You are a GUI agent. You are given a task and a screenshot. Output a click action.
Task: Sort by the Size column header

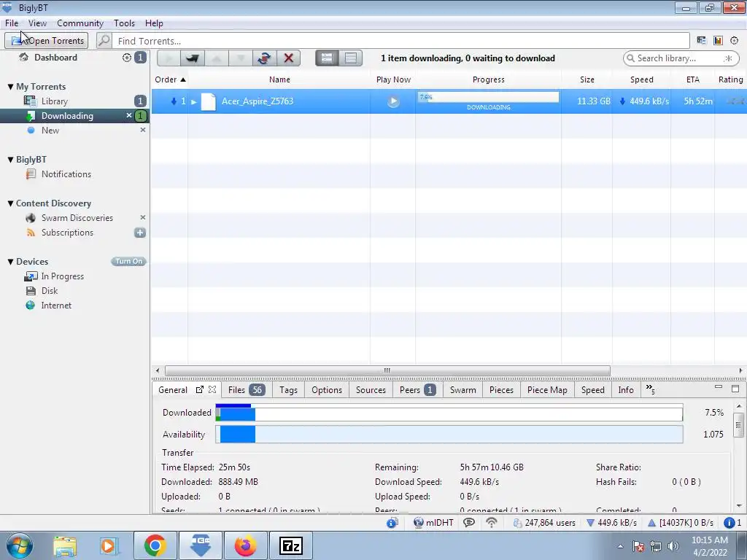(x=587, y=79)
